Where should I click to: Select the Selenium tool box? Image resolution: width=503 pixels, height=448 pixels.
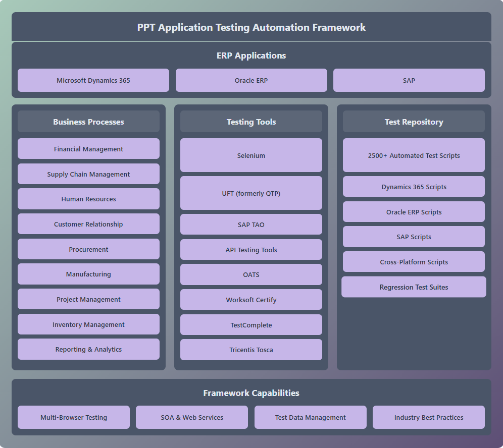click(251, 155)
